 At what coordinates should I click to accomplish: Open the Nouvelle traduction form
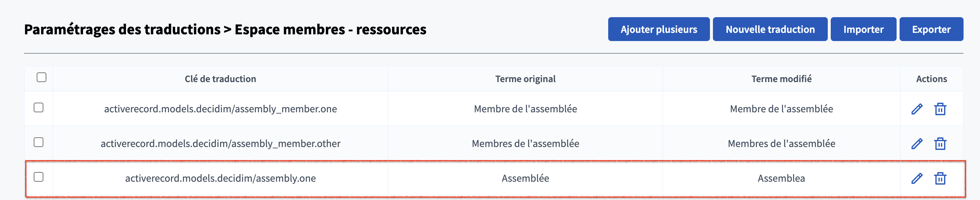(x=770, y=29)
